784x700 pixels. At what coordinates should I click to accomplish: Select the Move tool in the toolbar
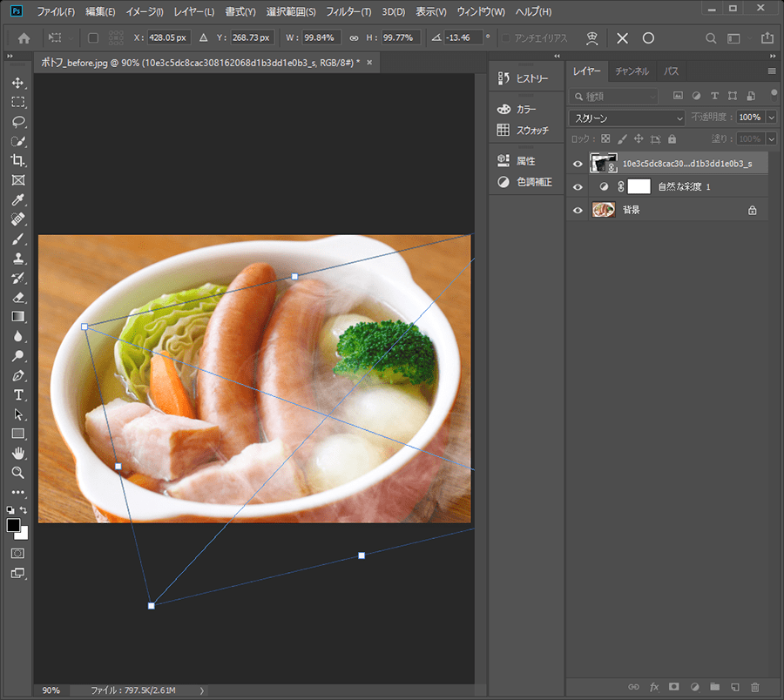pos(18,84)
